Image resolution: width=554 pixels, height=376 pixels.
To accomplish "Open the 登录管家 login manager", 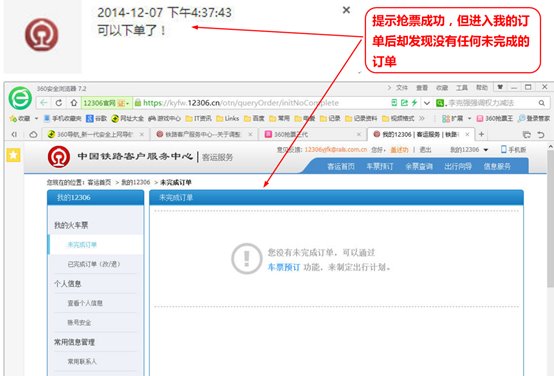I will point(534,118).
